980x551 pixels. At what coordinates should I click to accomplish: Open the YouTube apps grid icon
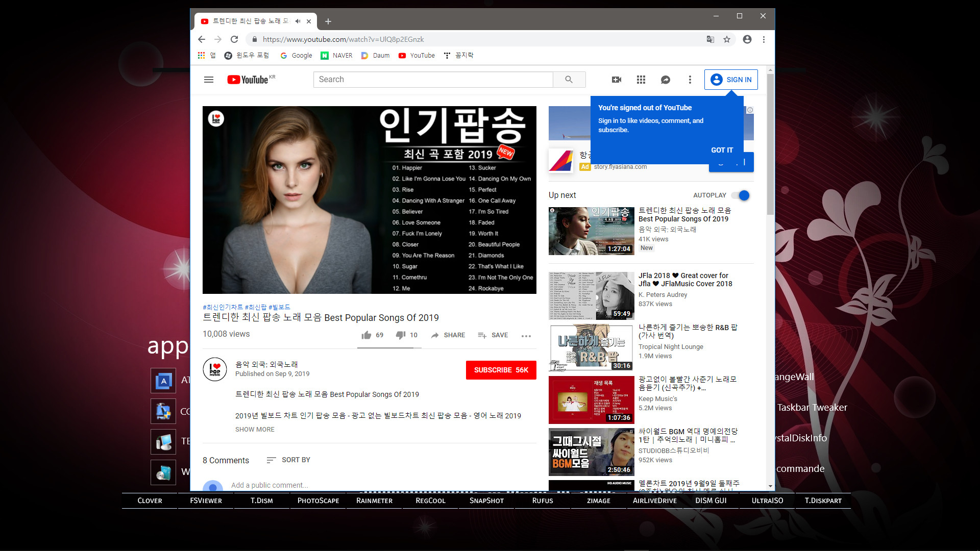pos(641,80)
